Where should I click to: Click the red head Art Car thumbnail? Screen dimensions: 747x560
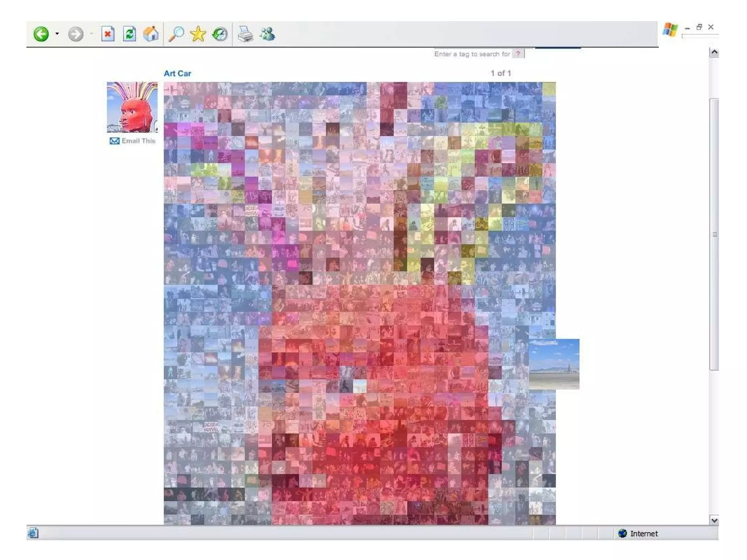132,107
